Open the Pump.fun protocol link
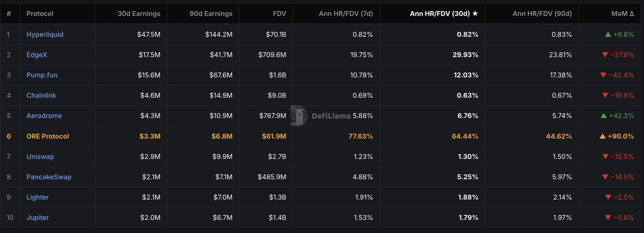 [x=42, y=75]
